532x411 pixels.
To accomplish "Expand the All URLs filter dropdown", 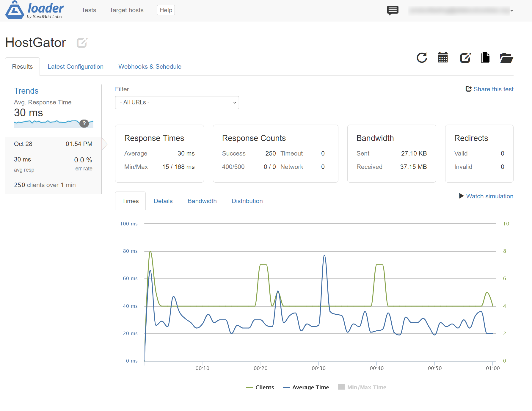I will (x=177, y=102).
